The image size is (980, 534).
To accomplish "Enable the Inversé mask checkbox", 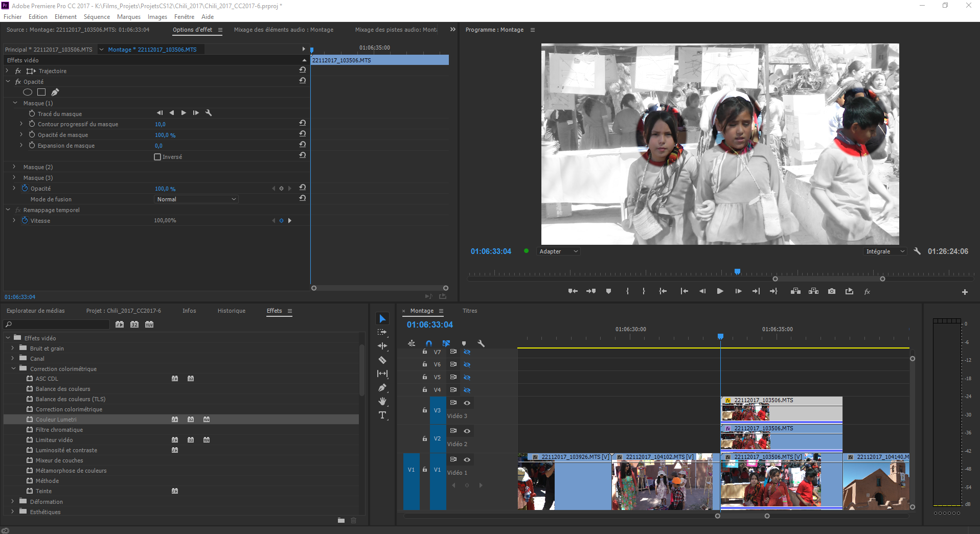I will click(157, 157).
